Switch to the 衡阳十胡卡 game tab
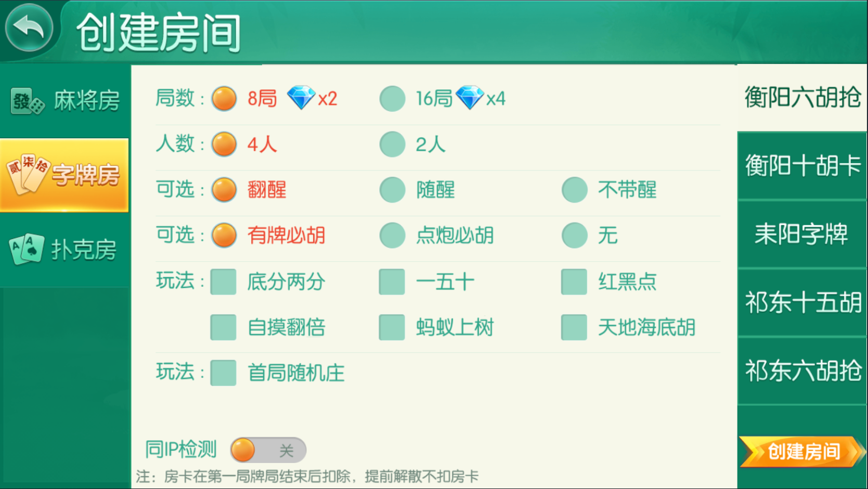The width and height of the screenshot is (868, 489). (x=802, y=166)
